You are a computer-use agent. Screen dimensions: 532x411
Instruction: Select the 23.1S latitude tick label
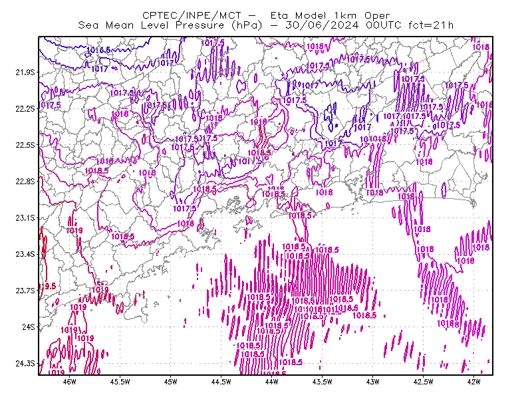point(25,217)
